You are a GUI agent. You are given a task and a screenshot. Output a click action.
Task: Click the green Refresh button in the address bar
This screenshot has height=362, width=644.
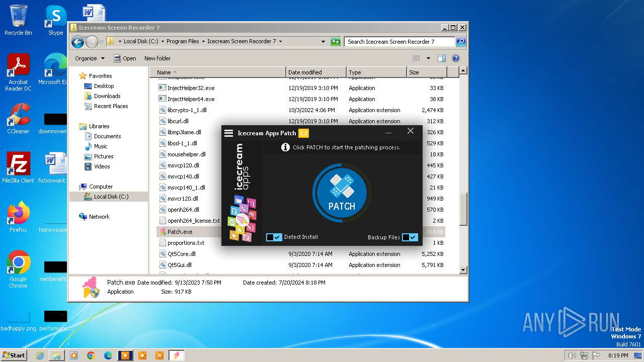coord(336,42)
